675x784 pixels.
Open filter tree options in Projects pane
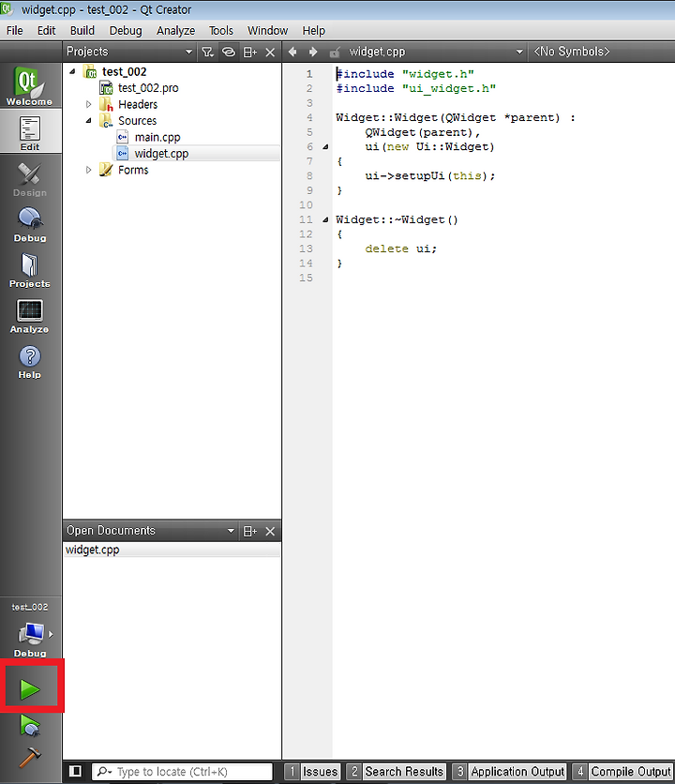[x=207, y=52]
